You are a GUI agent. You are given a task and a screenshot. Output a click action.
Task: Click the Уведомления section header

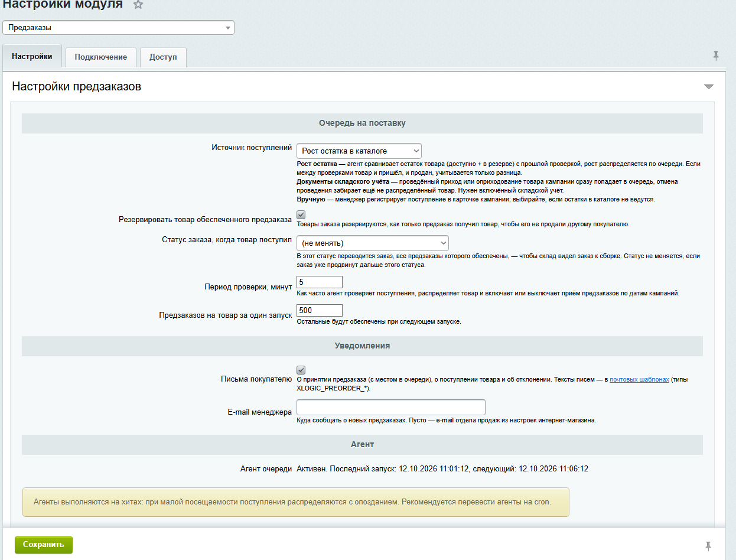[362, 346]
